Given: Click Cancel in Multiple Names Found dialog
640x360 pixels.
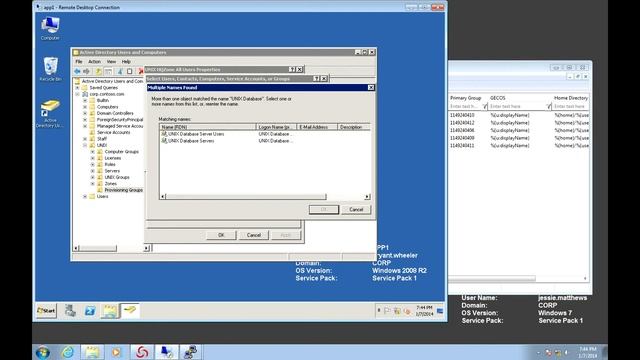Looking at the screenshot, I should tap(356, 209).
